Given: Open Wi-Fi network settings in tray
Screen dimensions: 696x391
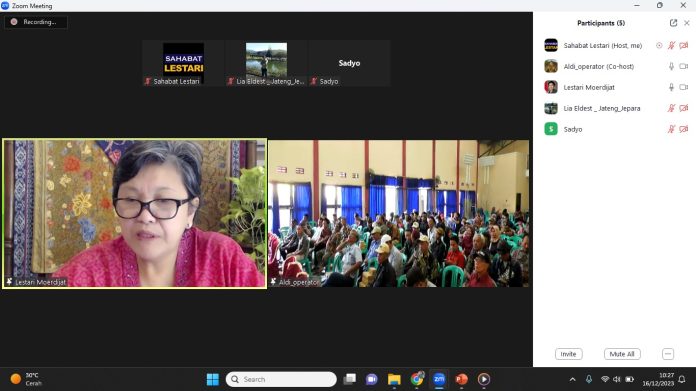Looking at the screenshot, I should click(x=605, y=379).
